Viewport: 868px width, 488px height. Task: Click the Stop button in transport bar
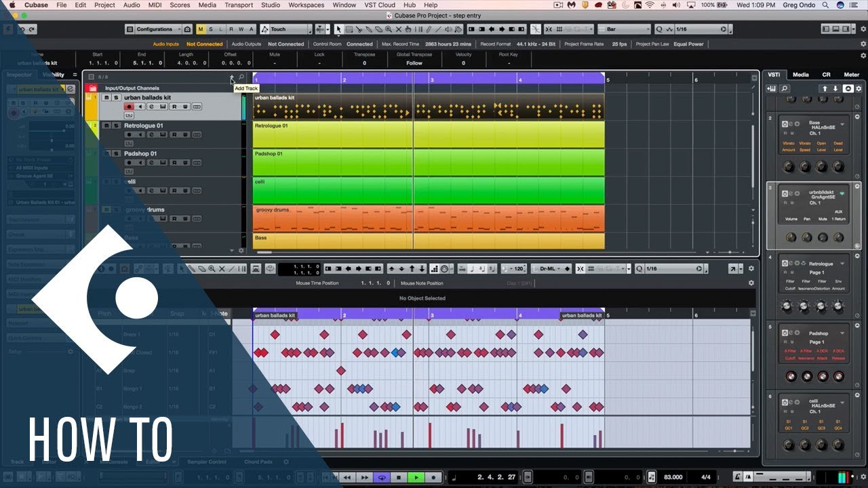(399, 478)
